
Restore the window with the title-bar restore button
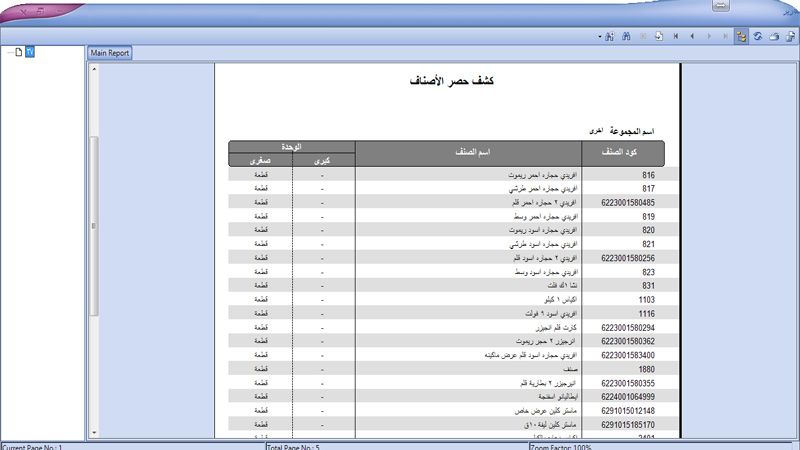point(40,11)
